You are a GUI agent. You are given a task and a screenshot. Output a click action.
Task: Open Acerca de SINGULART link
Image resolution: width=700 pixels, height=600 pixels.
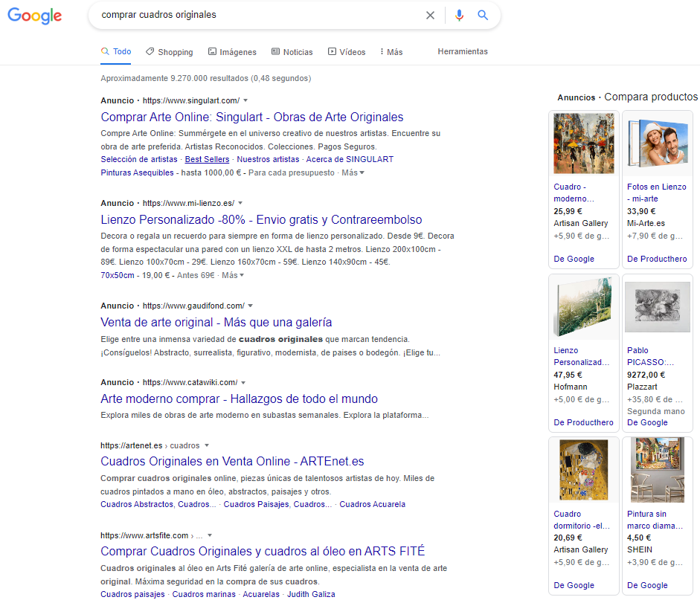(350, 159)
